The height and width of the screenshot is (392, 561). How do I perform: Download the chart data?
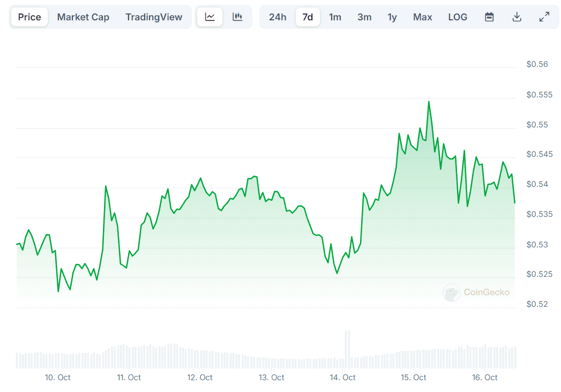pyautogui.click(x=517, y=17)
